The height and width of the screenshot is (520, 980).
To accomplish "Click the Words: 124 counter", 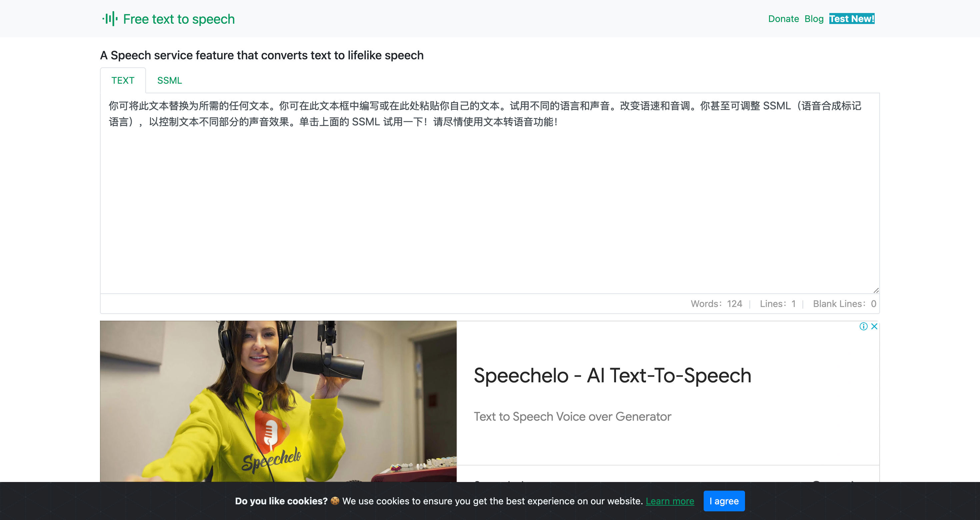I will 716,304.
